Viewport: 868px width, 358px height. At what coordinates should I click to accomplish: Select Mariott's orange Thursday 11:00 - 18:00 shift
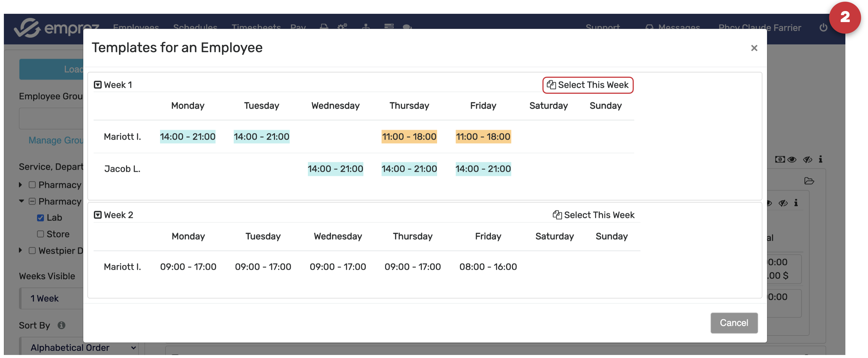pos(409,137)
